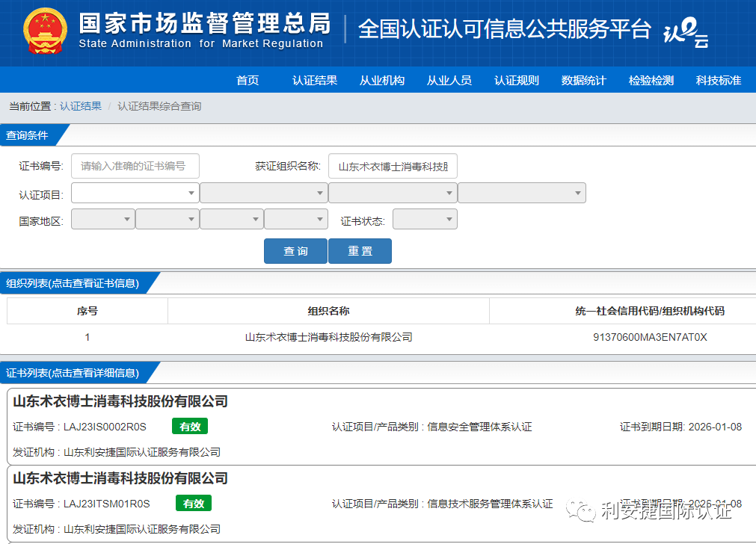Expand the third 认证项目 dropdown

click(x=393, y=193)
